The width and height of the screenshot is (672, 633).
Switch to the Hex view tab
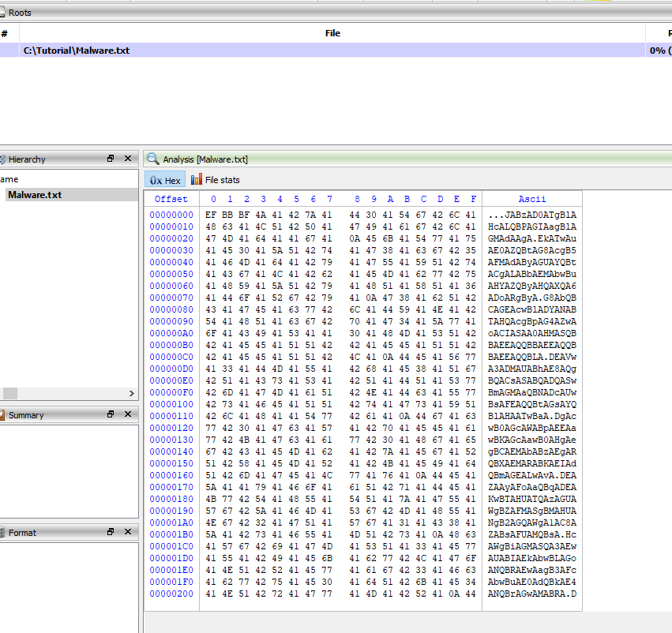point(165,180)
